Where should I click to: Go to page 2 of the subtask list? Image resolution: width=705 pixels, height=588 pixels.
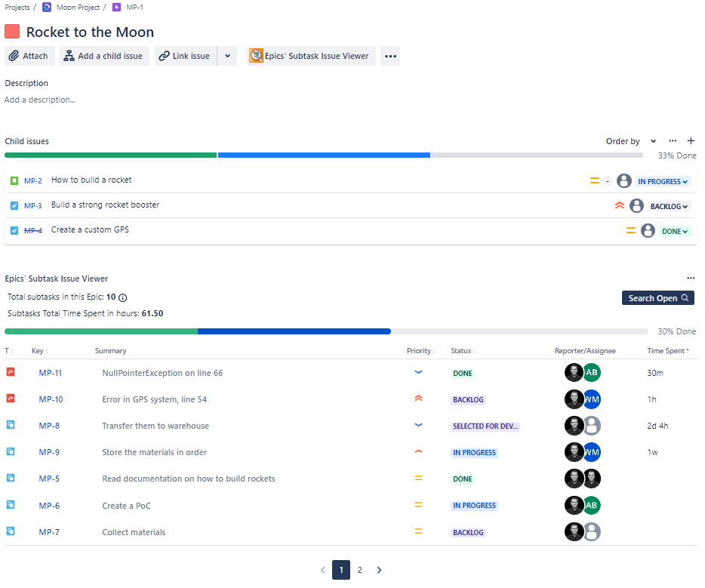(x=359, y=570)
